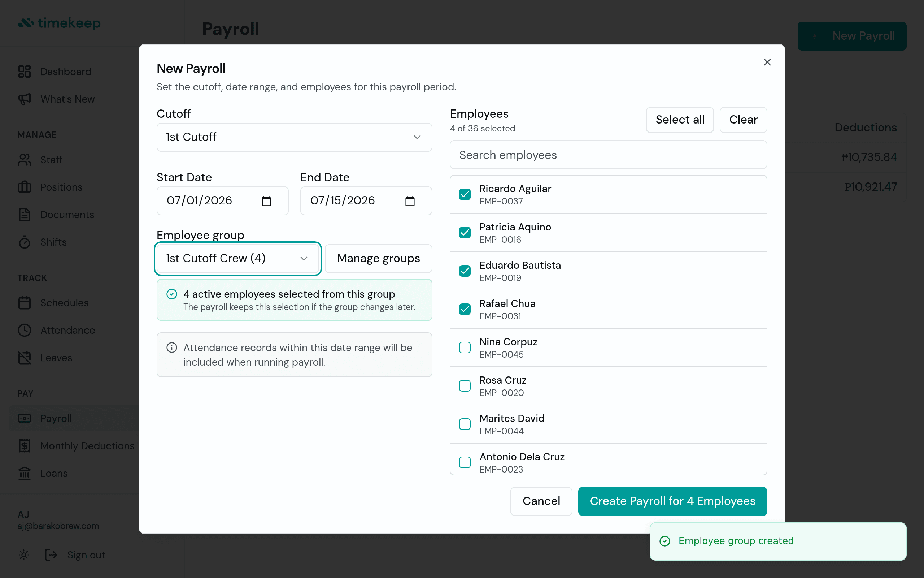Check the Antonio Dela Cruz checkbox

click(465, 462)
